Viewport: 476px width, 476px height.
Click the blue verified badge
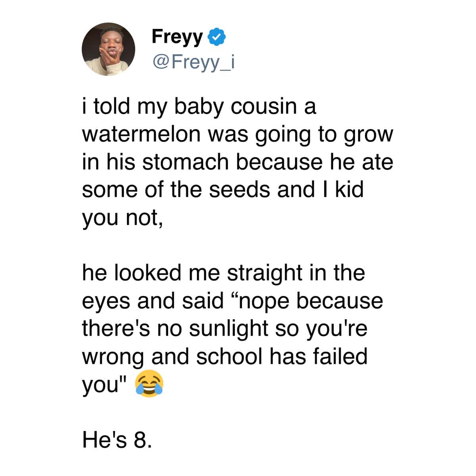click(x=217, y=37)
